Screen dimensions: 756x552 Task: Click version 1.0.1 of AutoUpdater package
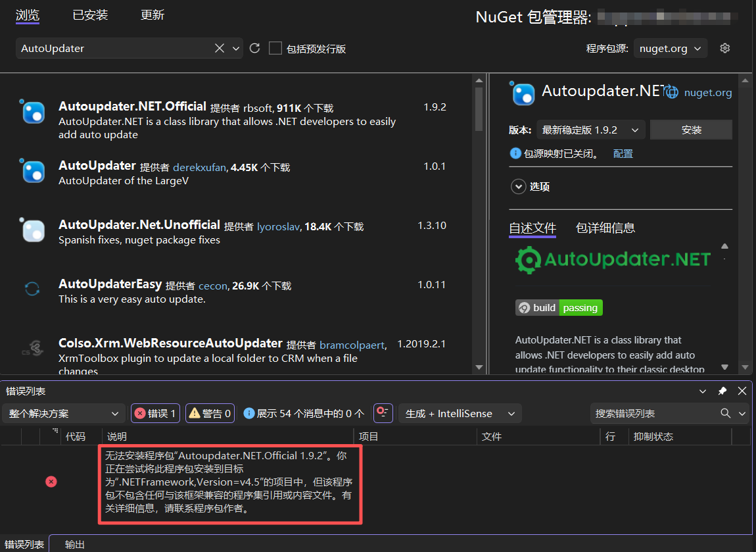[435, 166]
